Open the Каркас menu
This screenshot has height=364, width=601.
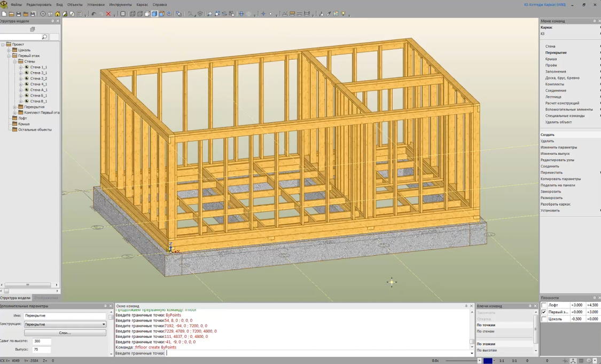click(x=142, y=5)
